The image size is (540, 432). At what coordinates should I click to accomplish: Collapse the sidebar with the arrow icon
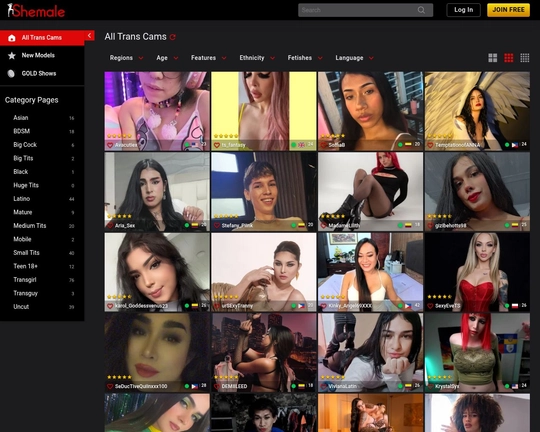[x=90, y=35]
